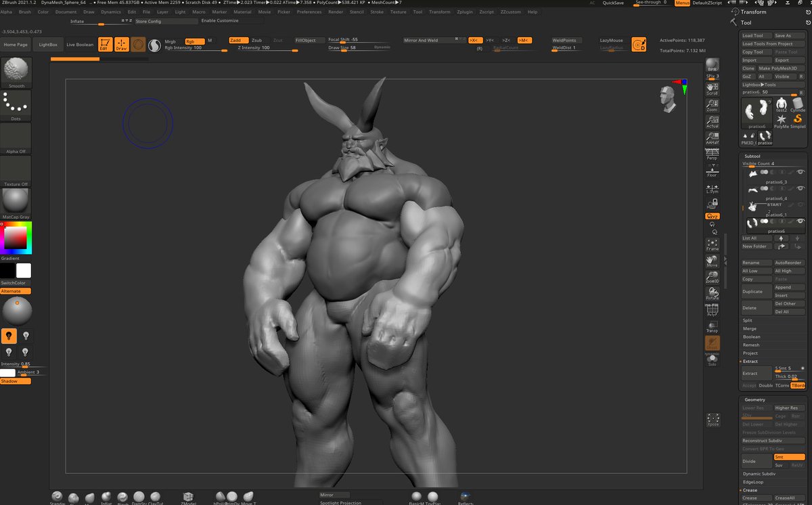Image resolution: width=812 pixels, height=505 pixels.
Task: Toggle Edit object mode
Action: (104, 43)
